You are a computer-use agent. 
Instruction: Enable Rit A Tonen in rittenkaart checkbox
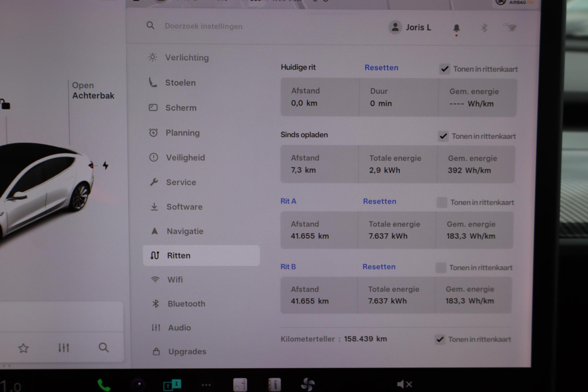pos(442,202)
